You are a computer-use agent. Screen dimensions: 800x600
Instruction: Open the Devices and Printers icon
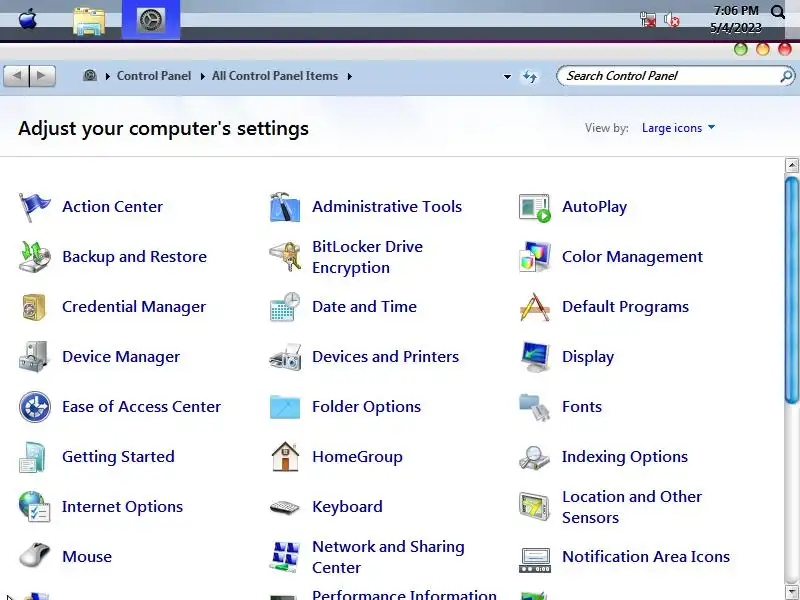[285, 357]
